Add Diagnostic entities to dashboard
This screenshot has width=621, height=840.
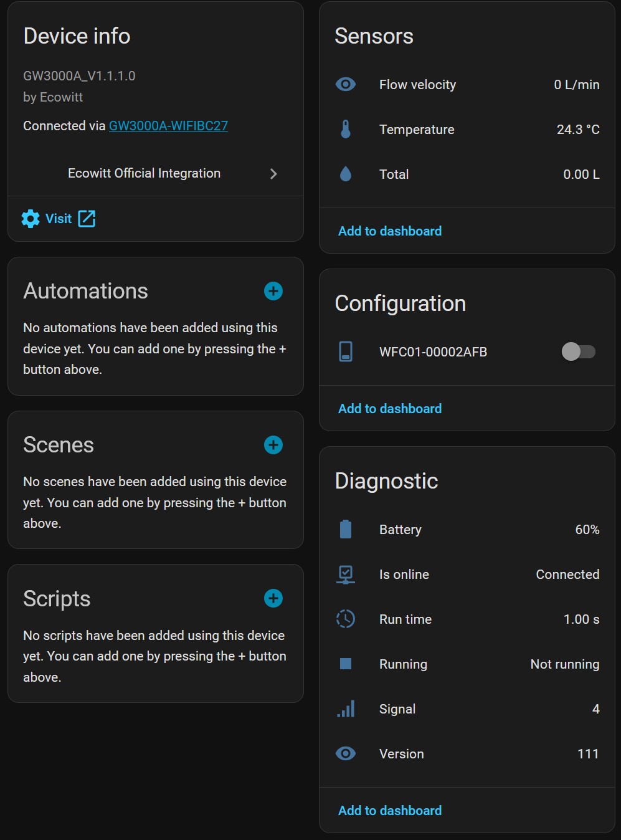tap(390, 811)
